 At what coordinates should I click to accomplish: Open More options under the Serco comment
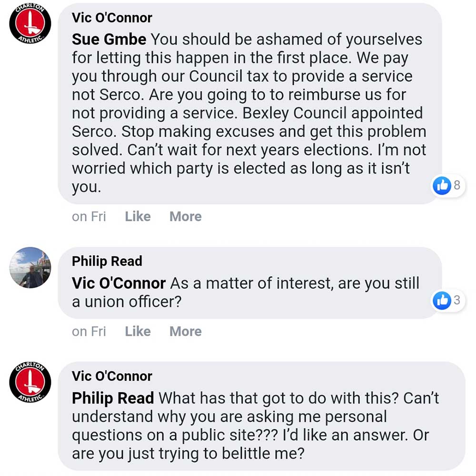click(185, 217)
